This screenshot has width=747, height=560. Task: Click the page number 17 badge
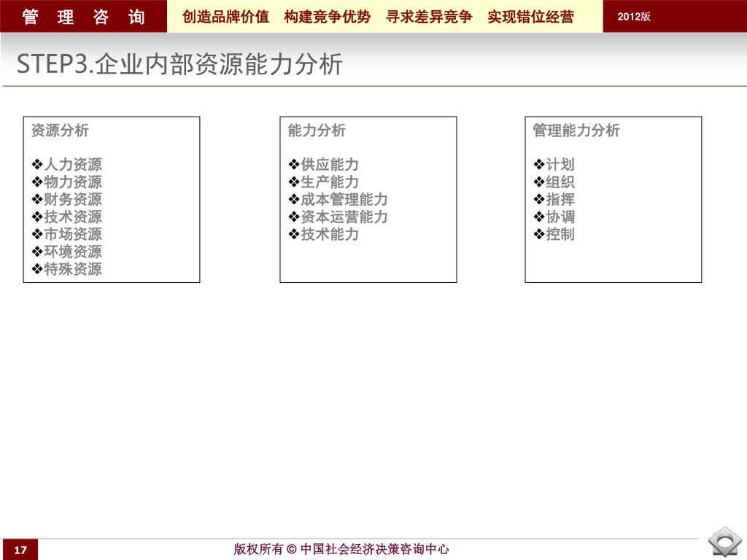click(x=20, y=550)
